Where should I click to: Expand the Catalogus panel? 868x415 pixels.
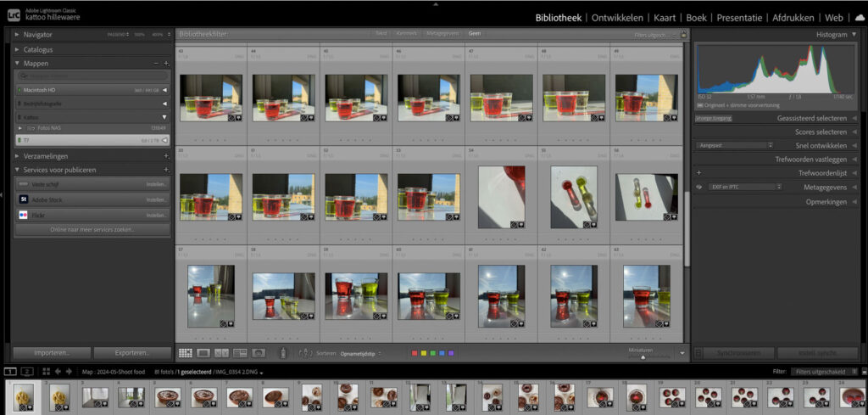[17, 49]
